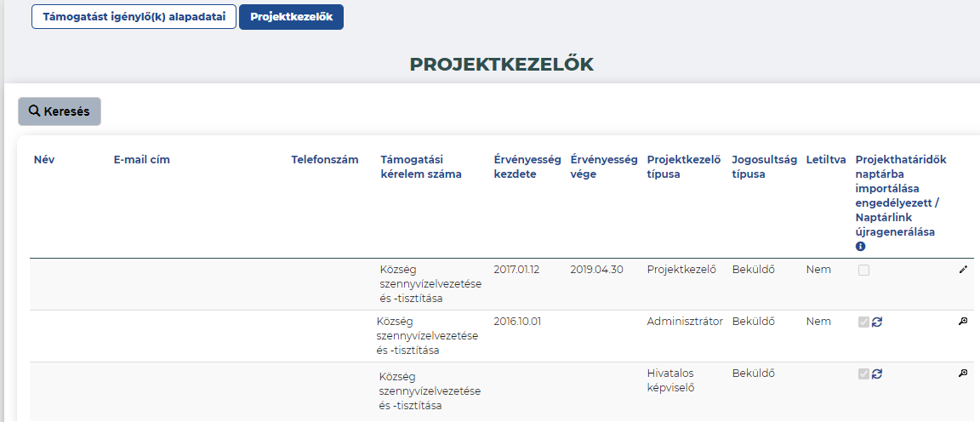This screenshot has height=422, width=980.
Task: Regenerate calendar link in Hivatalos képviselő row
Action: 877,374
